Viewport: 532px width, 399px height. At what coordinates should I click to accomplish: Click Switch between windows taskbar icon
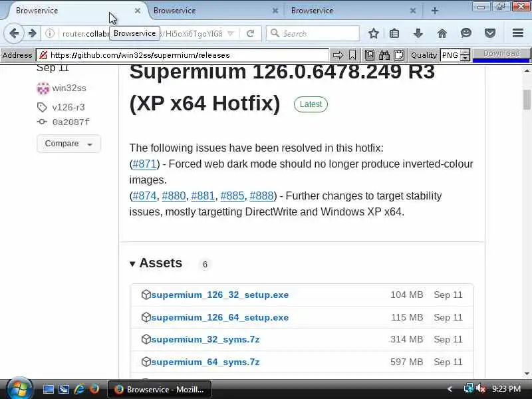click(x=64, y=389)
